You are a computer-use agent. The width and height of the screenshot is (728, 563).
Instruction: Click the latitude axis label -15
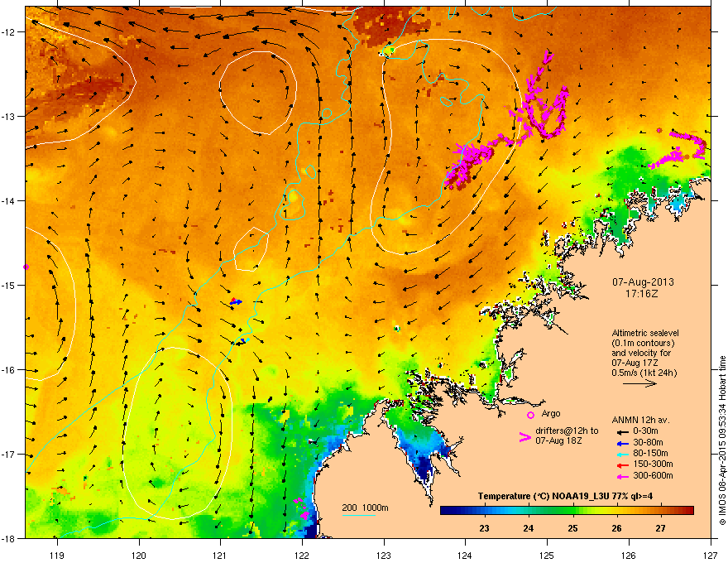(x=8, y=285)
